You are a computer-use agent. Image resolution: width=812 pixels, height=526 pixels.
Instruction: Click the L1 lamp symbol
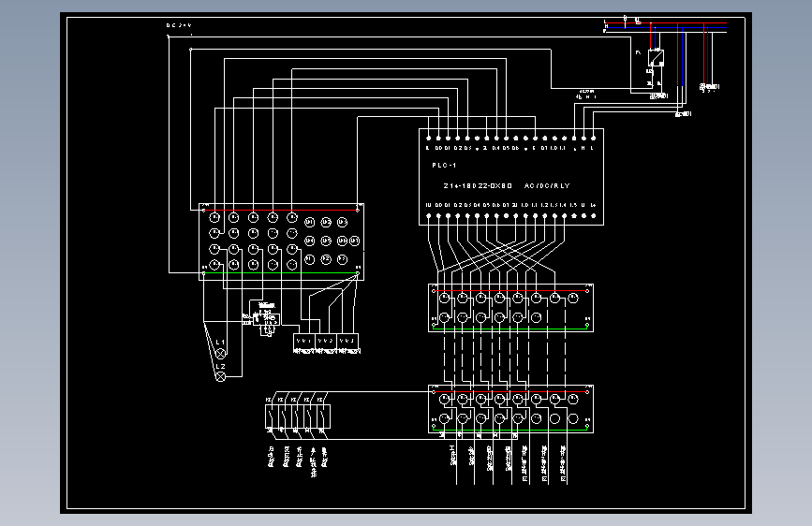tap(221, 354)
